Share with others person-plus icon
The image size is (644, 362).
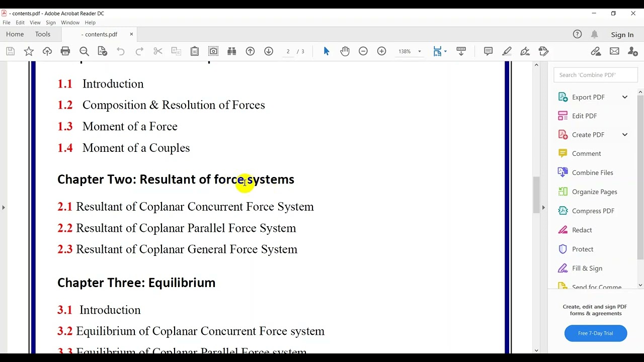tap(633, 51)
